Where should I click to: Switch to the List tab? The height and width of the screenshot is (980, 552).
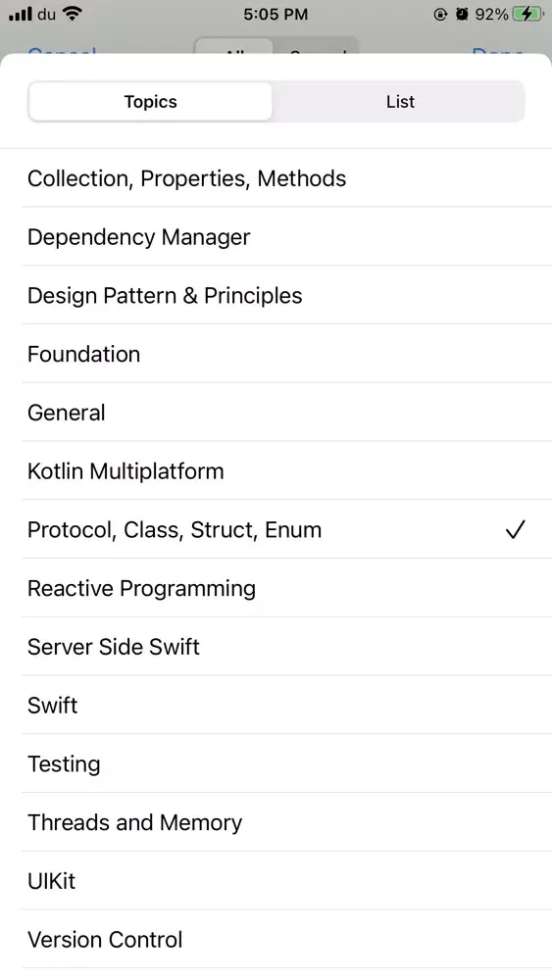399,101
